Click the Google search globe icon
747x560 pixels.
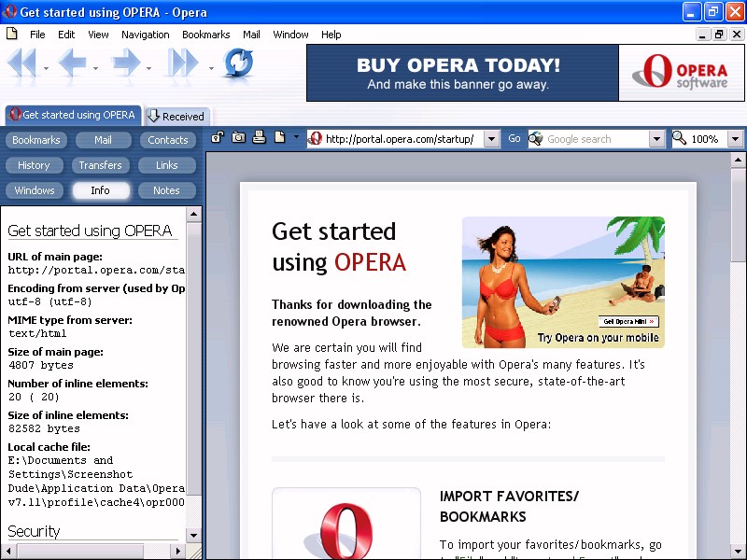coord(536,138)
